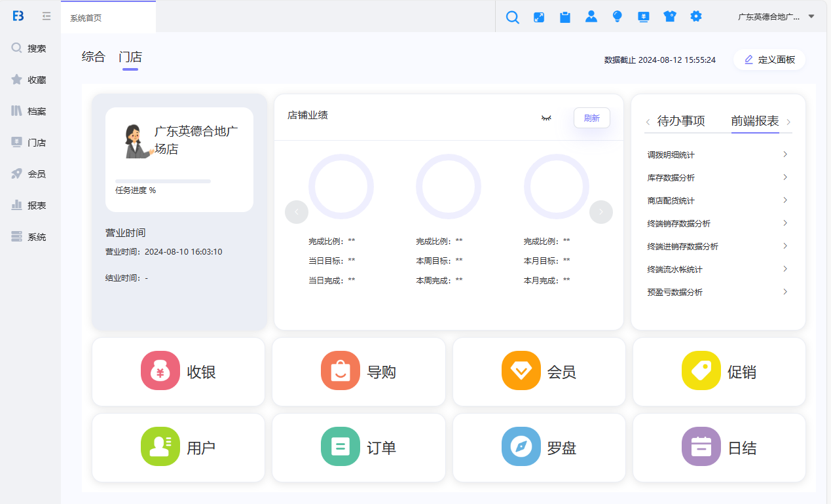The height and width of the screenshot is (504, 831).
Task: Collapse the left sidebar menu
Action: [46, 16]
